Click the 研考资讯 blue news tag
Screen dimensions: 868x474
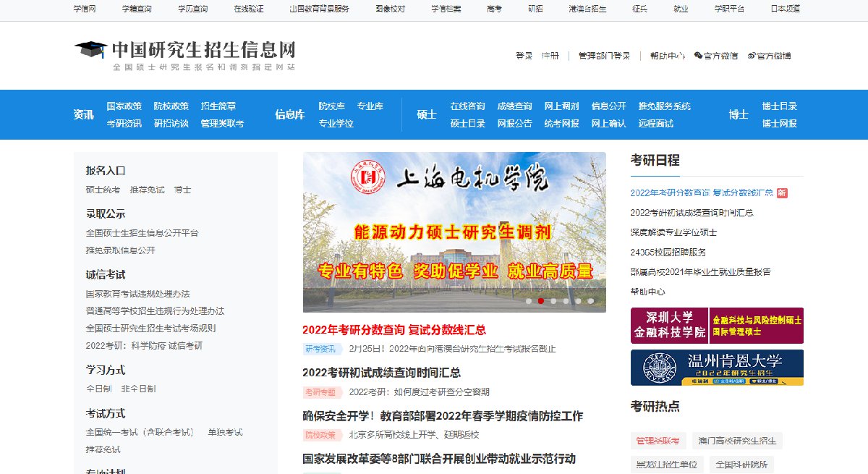tap(320, 349)
